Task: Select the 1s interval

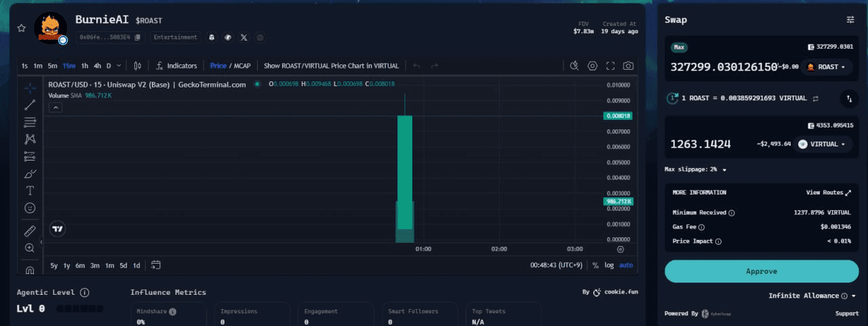Action: (24, 66)
